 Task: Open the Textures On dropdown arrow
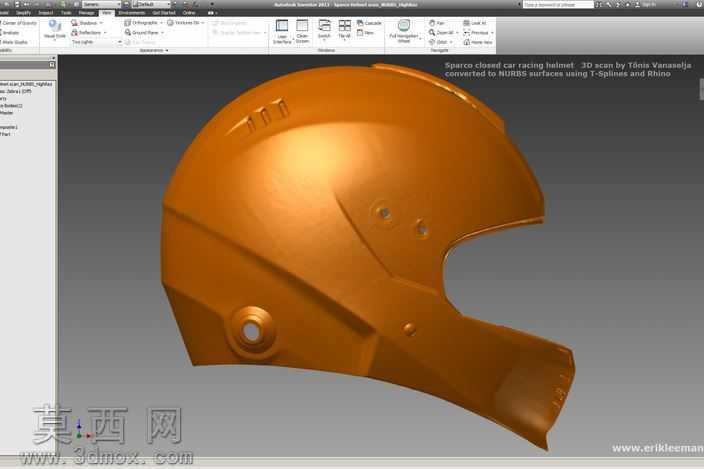point(203,22)
